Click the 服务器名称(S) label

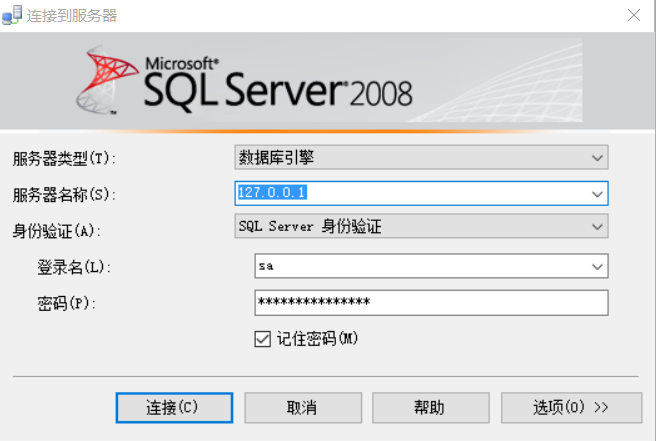tap(64, 195)
